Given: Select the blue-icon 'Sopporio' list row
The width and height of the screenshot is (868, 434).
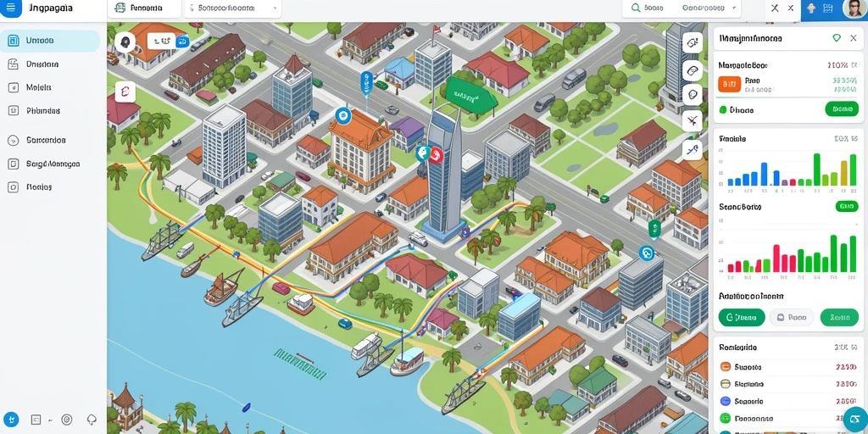Looking at the screenshot, I should 788,401.
